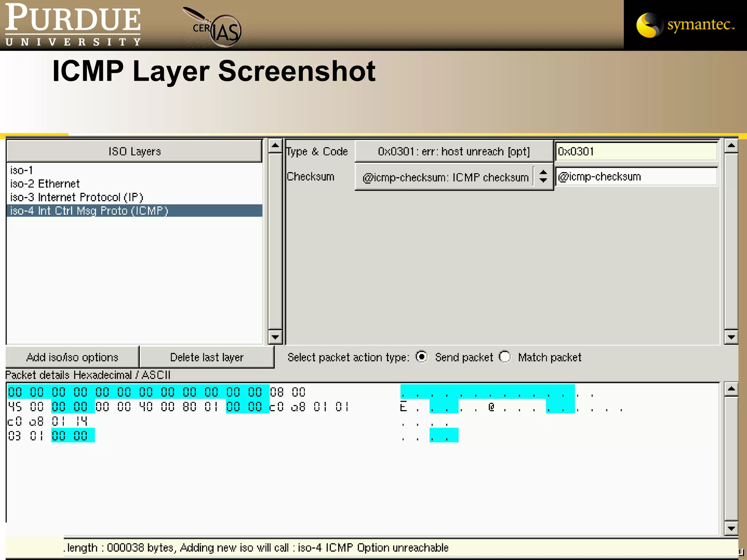Click the @icmp-checksum input field
This screenshot has height=560, width=747.
(636, 177)
